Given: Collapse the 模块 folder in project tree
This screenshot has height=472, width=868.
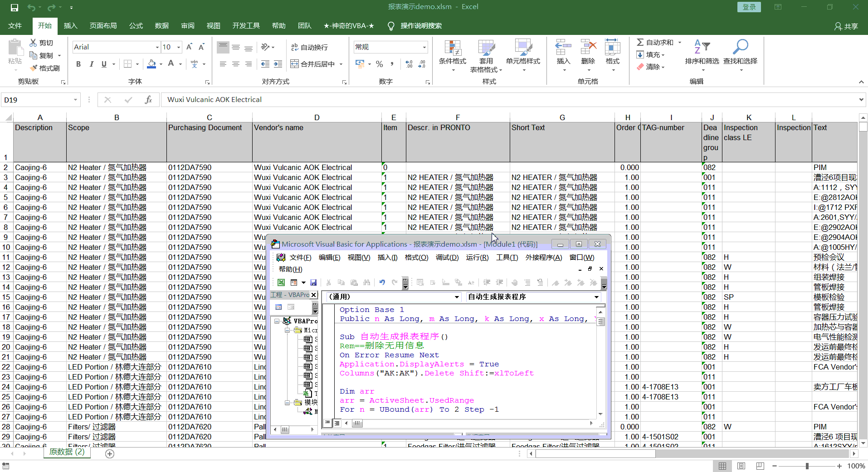Looking at the screenshot, I should click(288, 402).
